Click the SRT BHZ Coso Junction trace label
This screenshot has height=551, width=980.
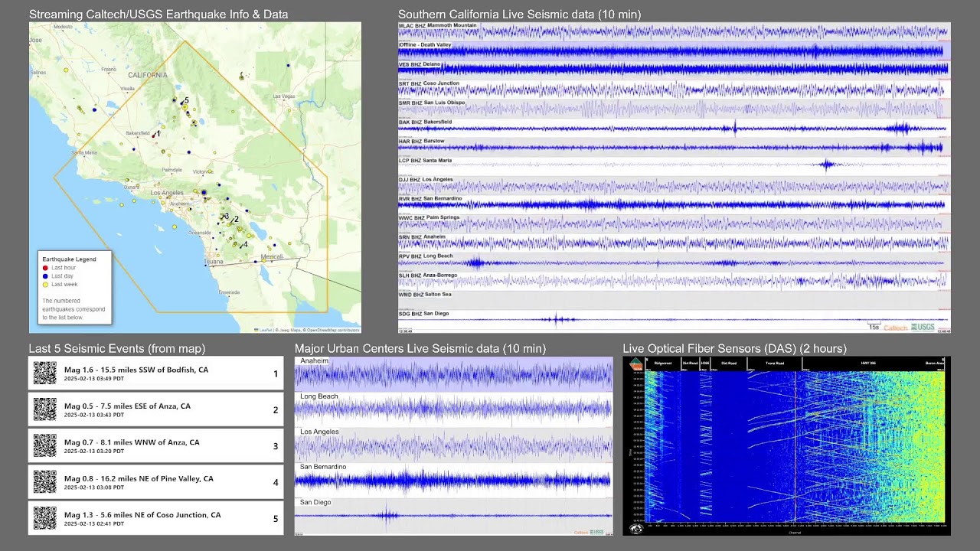[430, 83]
